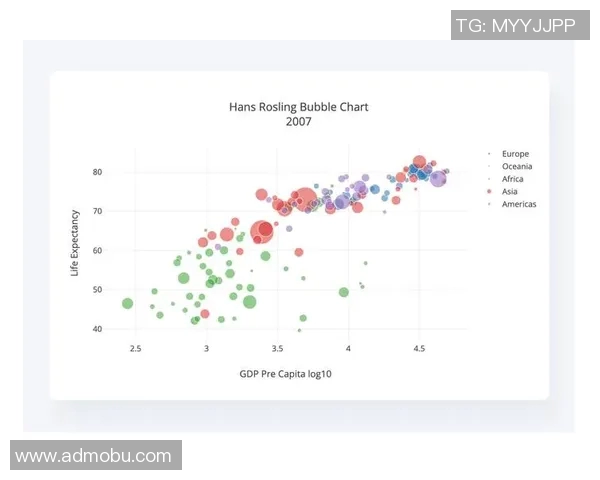Open the www.admobu.com watermark link
Viewport: 600px width, 480px height.
[x=94, y=456]
